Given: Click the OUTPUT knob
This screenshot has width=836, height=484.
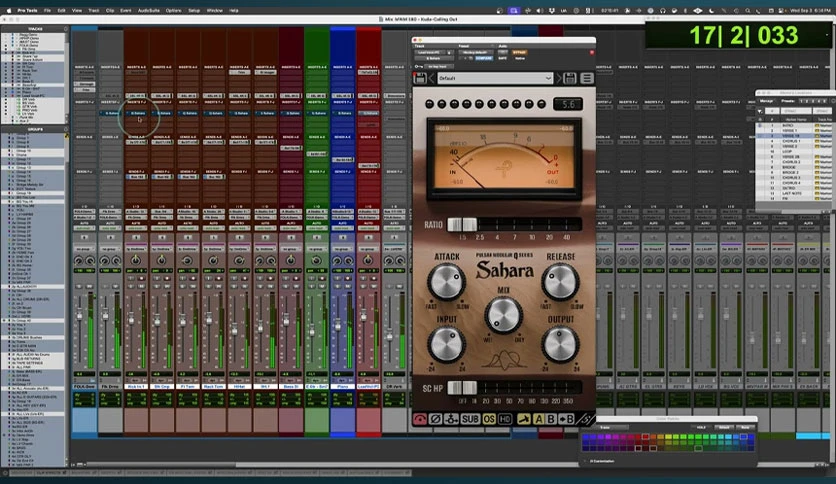Looking at the screenshot, I should (x=560, y=344).
